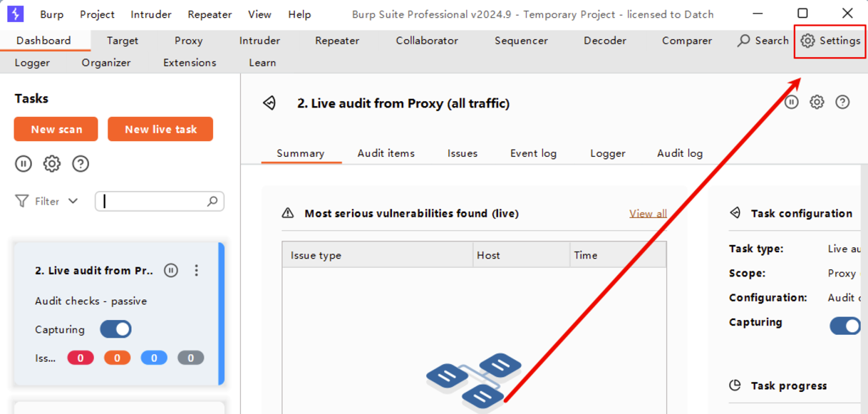
Task: Open Search with the magnifier icon
Action: coord(743,41)
